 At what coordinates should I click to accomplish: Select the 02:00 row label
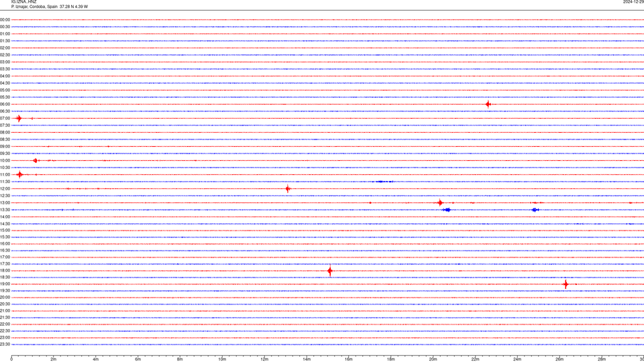point(5,48)
